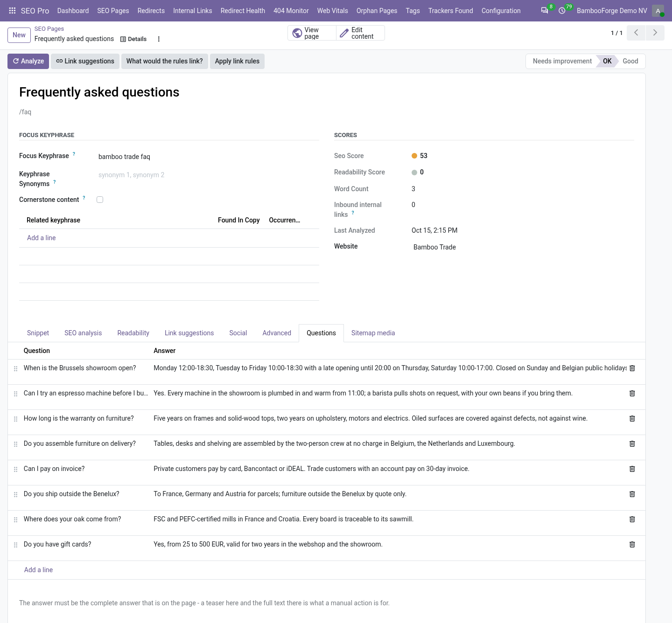Click the Apply link rules button
The image size is (672, 623).
(237, 61)
